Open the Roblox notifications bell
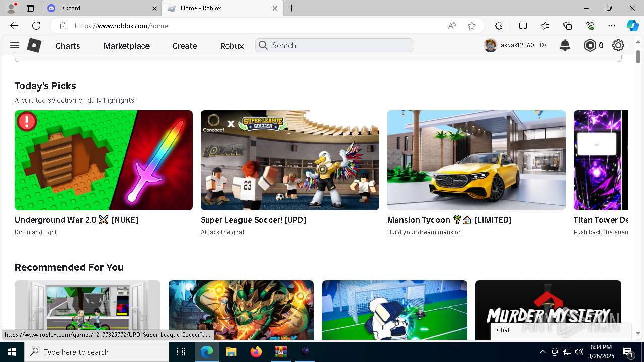 click(565, 45)
